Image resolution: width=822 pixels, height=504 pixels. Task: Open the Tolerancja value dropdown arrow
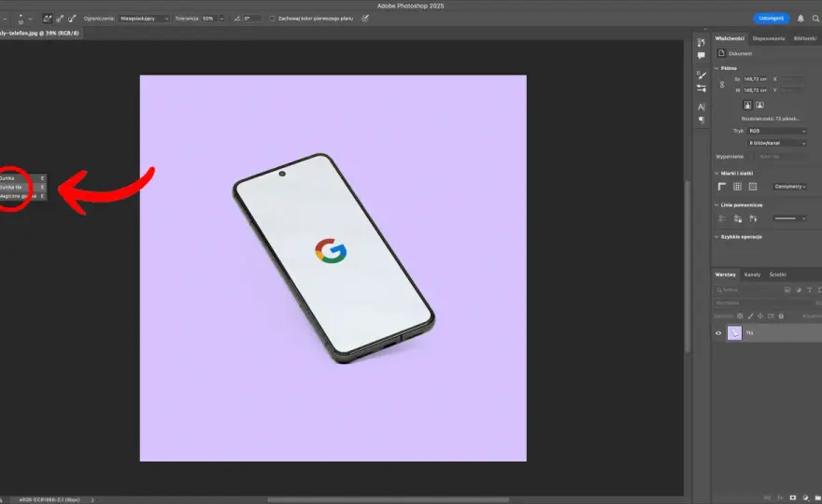[221, 19]
